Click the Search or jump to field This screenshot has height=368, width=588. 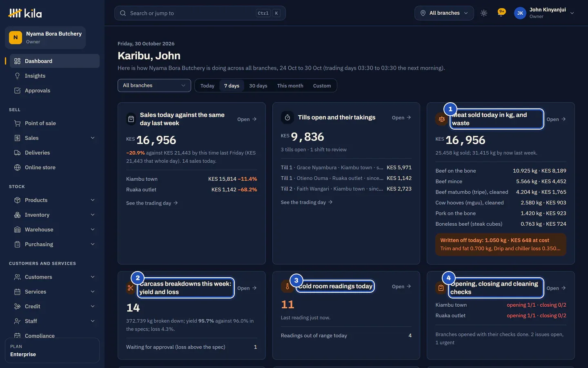coord(200,13)
